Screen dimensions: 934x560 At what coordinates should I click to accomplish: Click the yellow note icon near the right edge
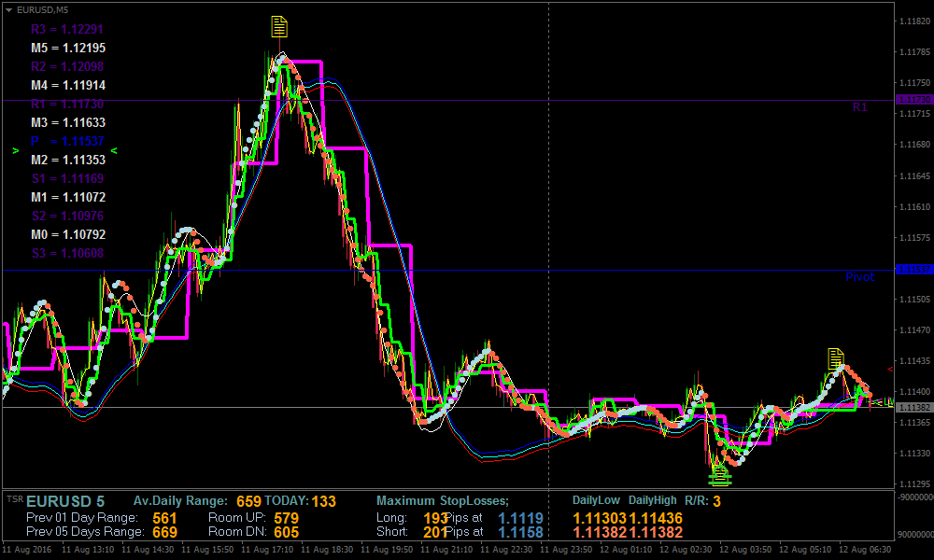(x=835, y=358)
